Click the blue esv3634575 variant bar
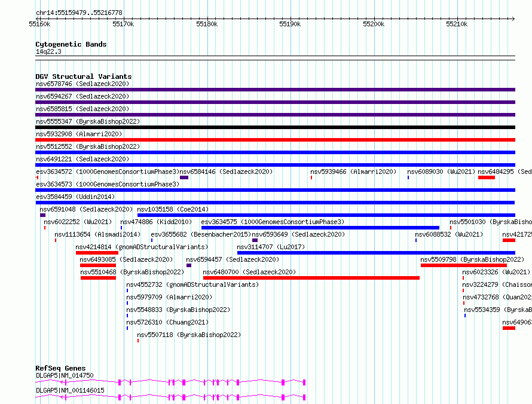Image resolution: width=532 pixels, height=404 pixels. tap(320, 228)
